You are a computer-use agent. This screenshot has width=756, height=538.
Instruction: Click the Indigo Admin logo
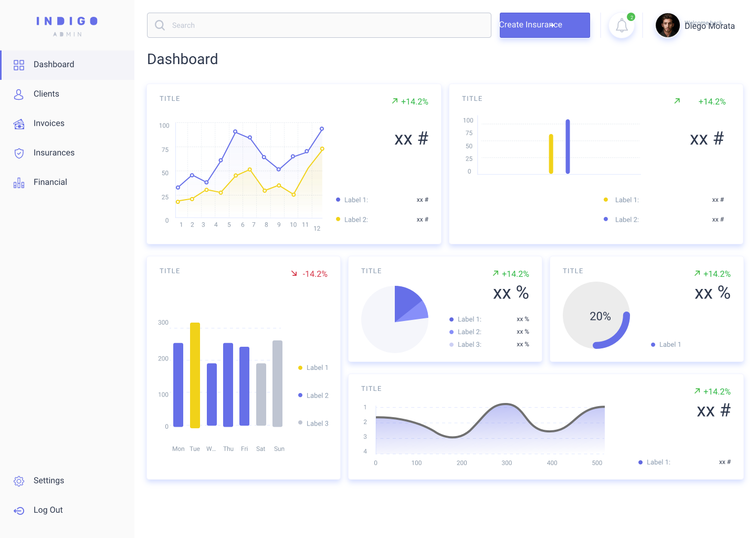click(x=67, y=26)
